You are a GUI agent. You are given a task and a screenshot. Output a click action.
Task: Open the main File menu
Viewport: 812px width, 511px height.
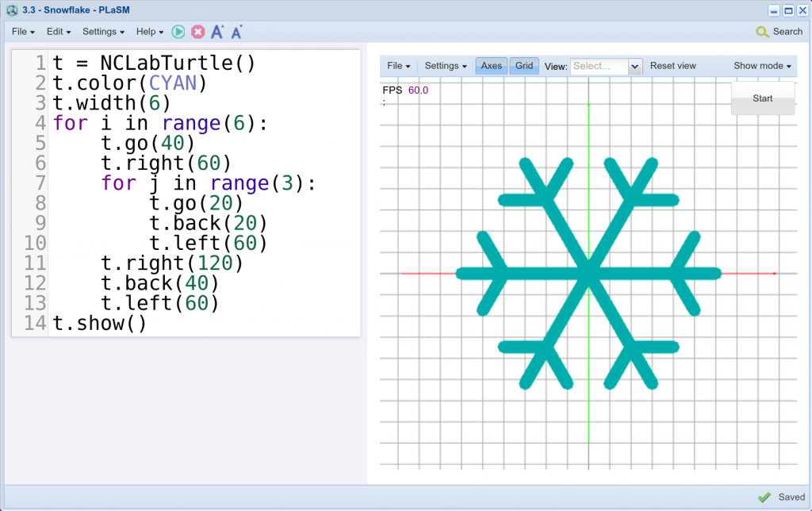pyautogui.click(x=23, y=32)
